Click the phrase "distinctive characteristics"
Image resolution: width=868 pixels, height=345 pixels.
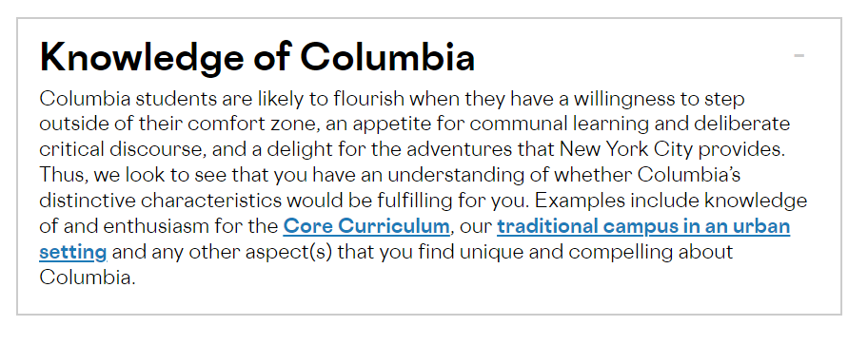[161, 201]
